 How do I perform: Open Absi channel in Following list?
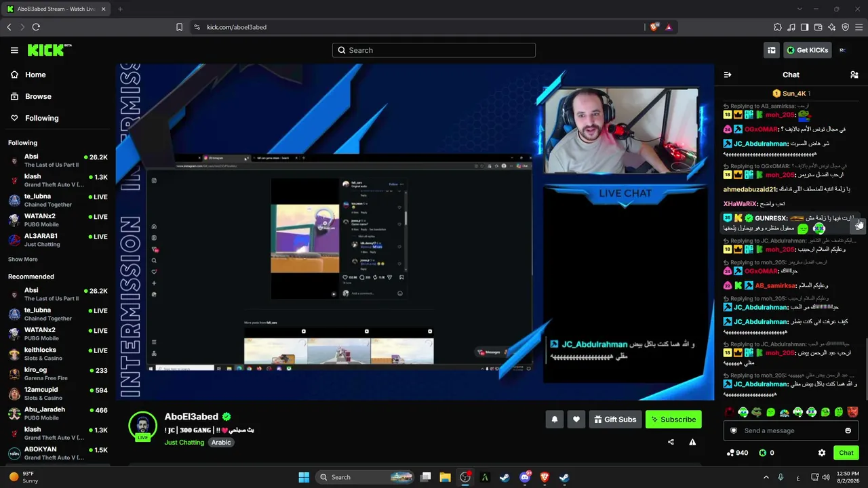pyautogui.click(x=58, y=161)
